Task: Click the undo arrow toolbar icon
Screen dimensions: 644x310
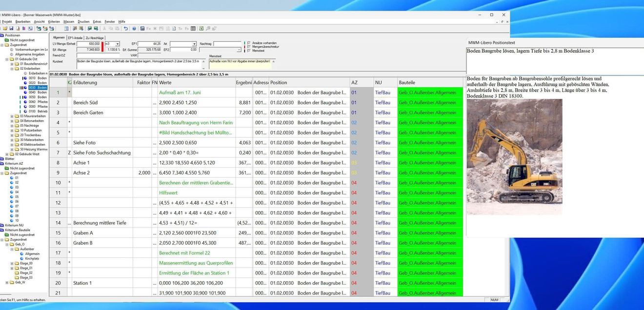Action: (126, 28)
